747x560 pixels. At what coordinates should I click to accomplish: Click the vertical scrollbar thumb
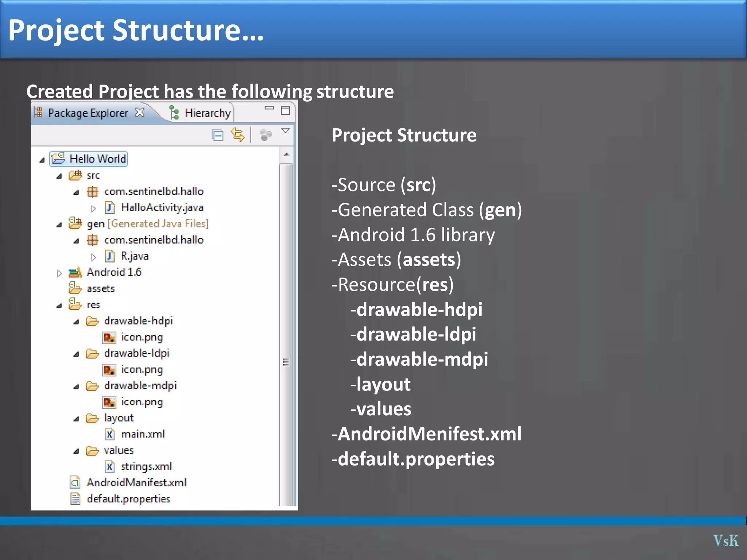[286, 335]
